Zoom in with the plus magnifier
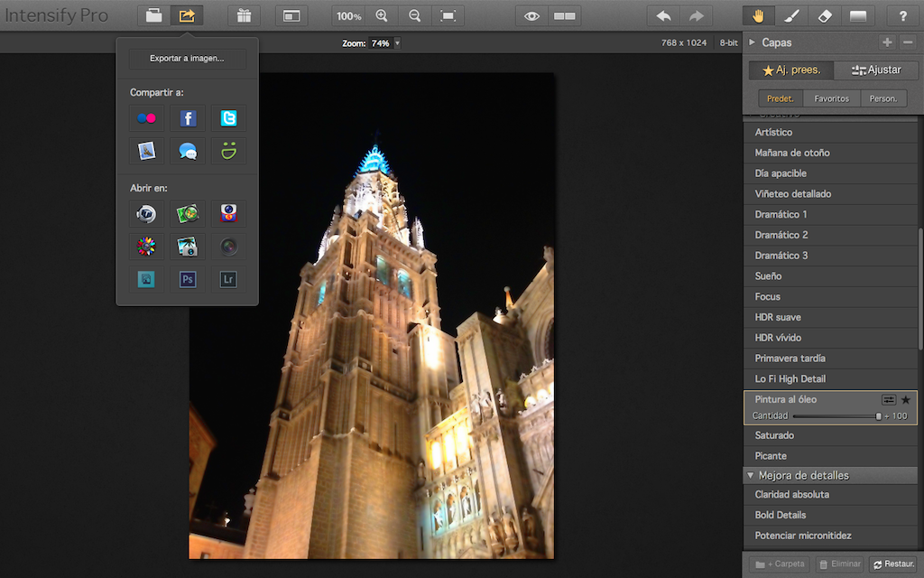 (382, 16)
